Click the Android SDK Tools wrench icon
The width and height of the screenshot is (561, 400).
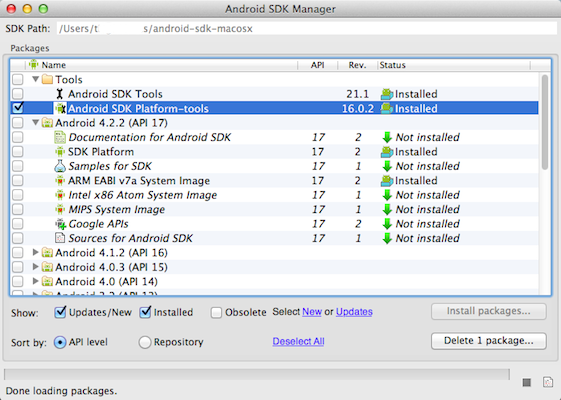(60, 94)
